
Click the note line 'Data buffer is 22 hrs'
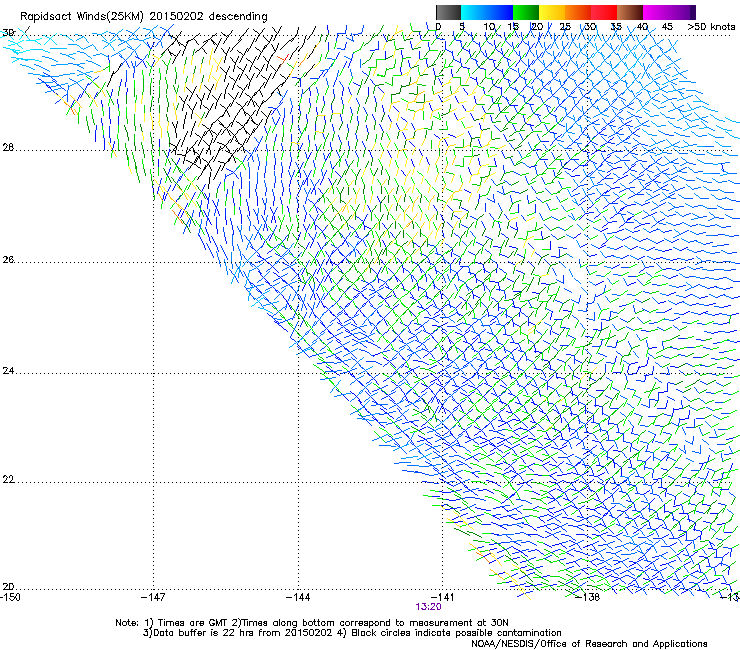pyautogui.click(x=205, y=633)
